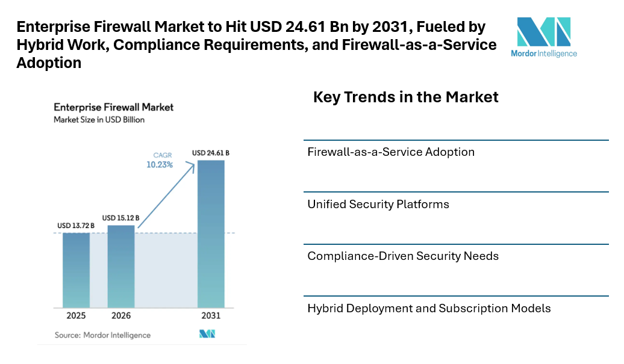Viewport: 624px width, 364px height.
Task: Click the Enterprise Firewall Market chart title
Action: click(x=113, y=107)
